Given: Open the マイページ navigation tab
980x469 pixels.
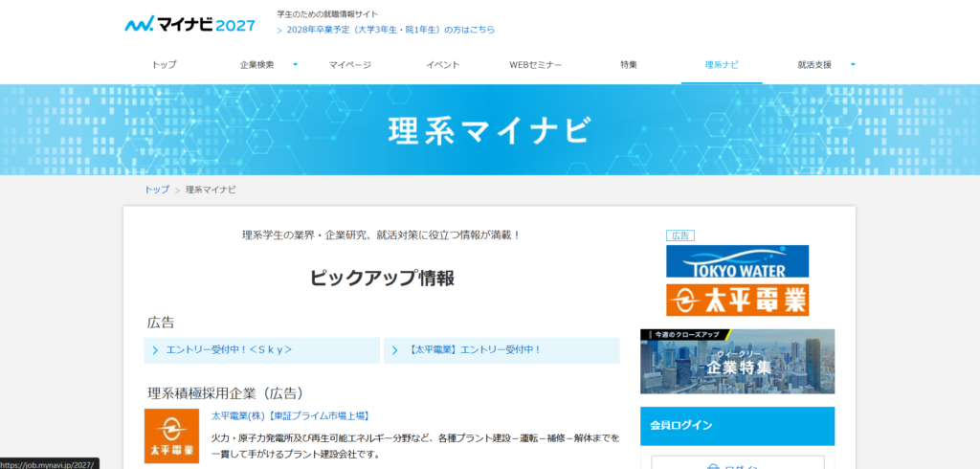Looking at the screenshot, I should (349, 65).
